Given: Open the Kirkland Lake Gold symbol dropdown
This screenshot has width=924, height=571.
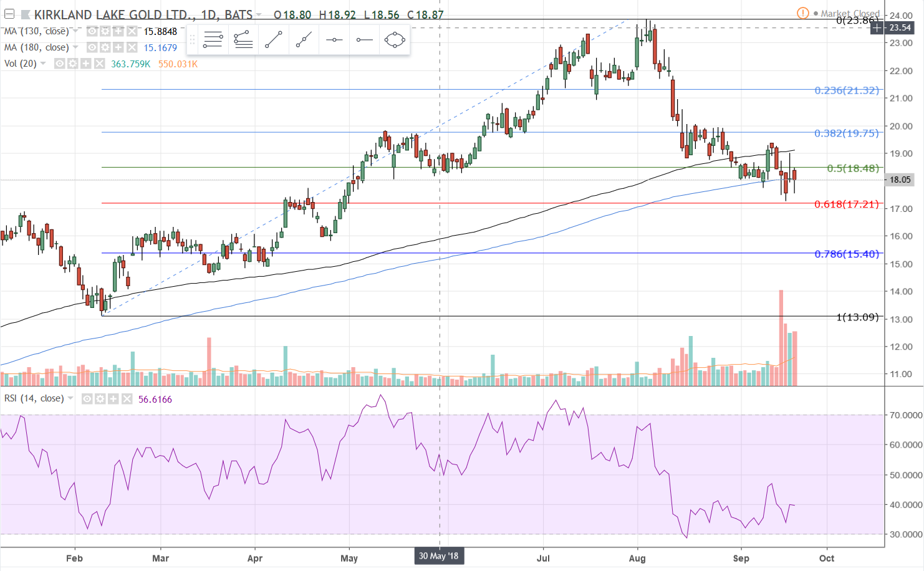Looking at the screenshot, I should (x=259, y=14).
